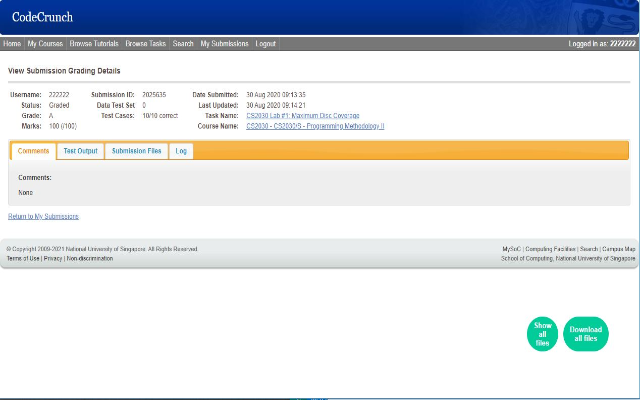The width and height of the screenshot is (640, 400).
Task: Click the 'Logged in as: 222222' text
Action: 602,44
